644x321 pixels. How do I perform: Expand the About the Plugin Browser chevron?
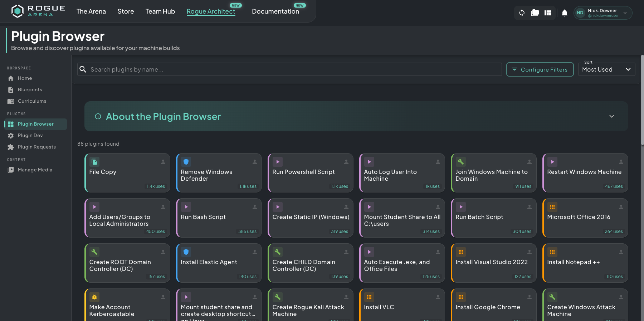(x=612, y=116)
